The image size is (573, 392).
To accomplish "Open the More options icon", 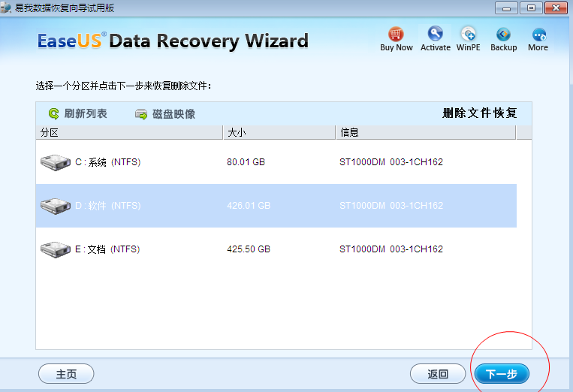I will (x=538, y=35).
